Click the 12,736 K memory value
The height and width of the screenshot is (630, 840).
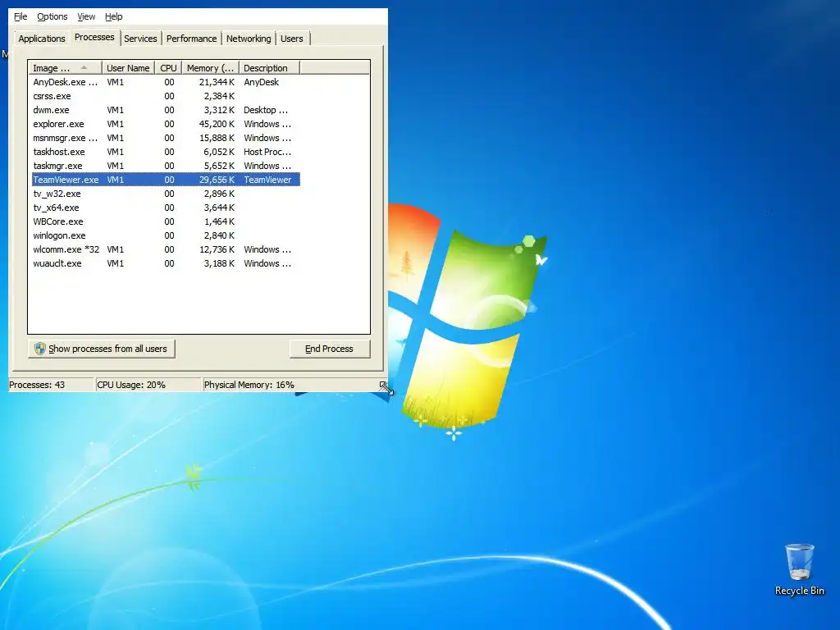pos(217,249)
